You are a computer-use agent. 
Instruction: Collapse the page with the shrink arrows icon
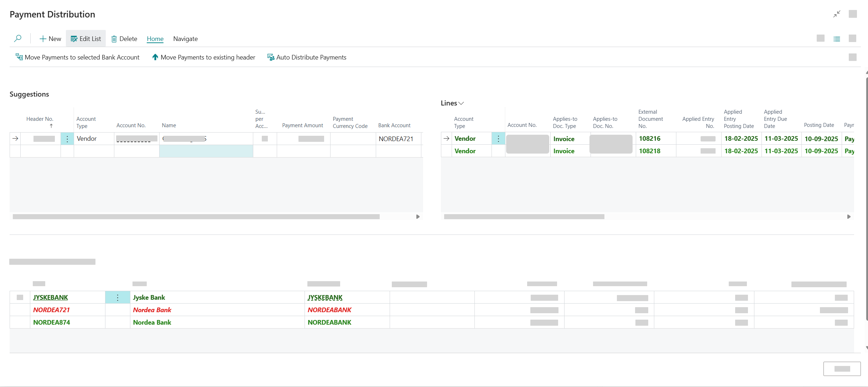[837, 14]
